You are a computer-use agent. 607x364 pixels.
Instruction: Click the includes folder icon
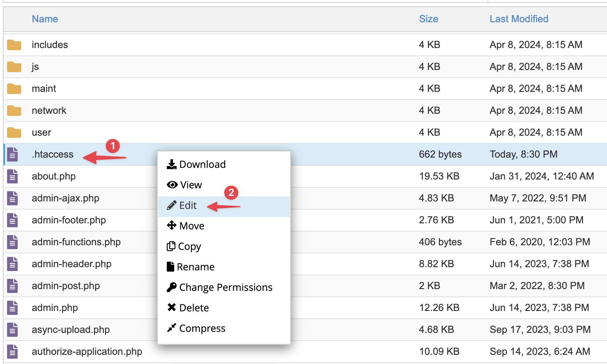(x=14, y=45)
